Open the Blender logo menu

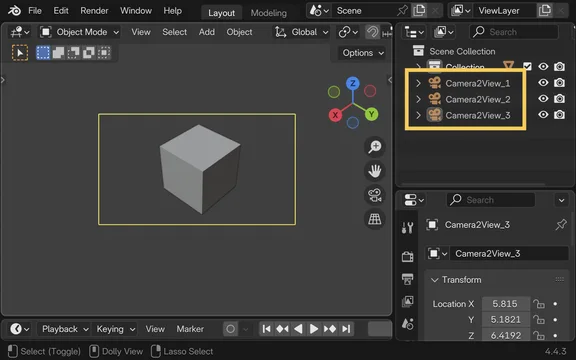14,11
